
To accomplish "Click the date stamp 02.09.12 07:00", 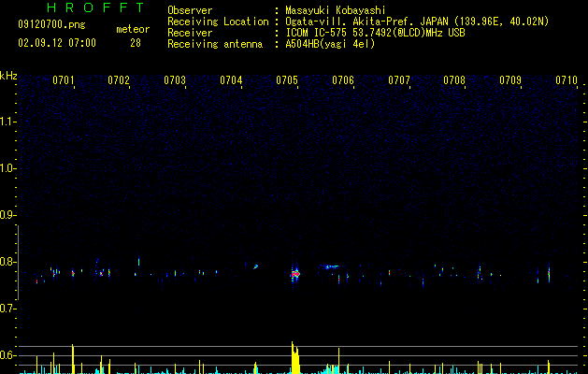I will 57,43.
